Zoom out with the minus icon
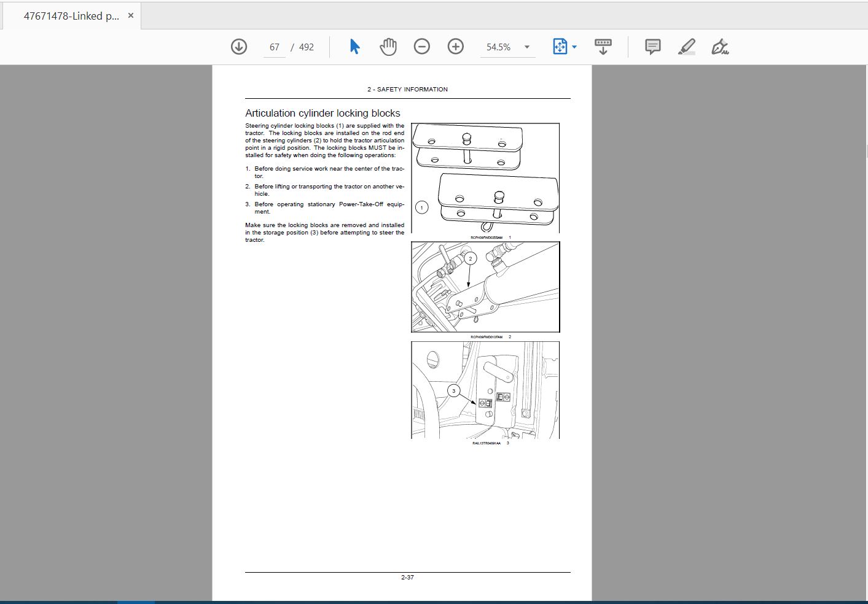 (422, 47)
